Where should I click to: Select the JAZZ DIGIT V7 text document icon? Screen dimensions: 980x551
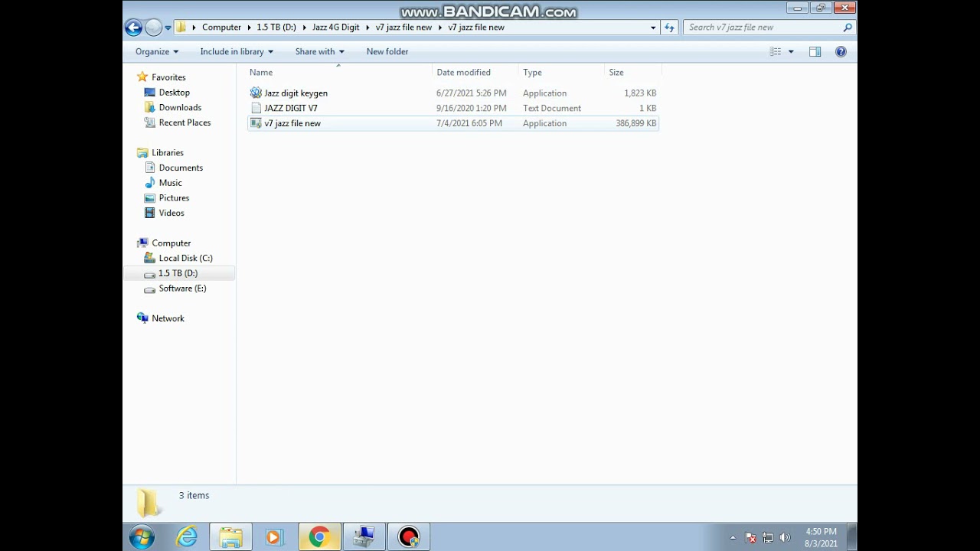click(256, 108)
